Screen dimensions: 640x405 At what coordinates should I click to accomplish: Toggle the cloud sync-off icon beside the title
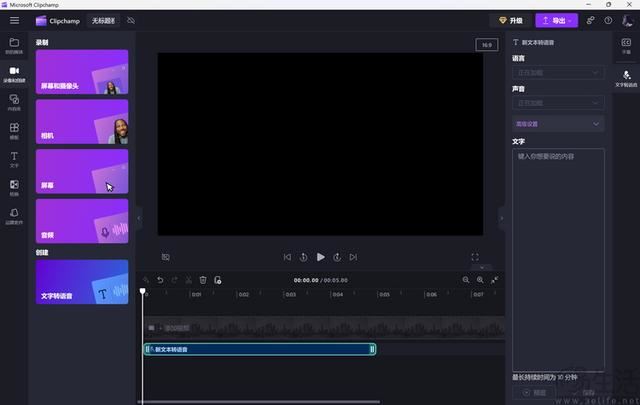pyautogui.click(x=131, y=20)
